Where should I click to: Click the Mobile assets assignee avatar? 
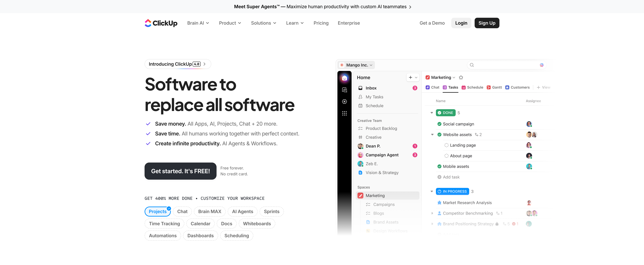pyautogui.click(x=529, y=166)
